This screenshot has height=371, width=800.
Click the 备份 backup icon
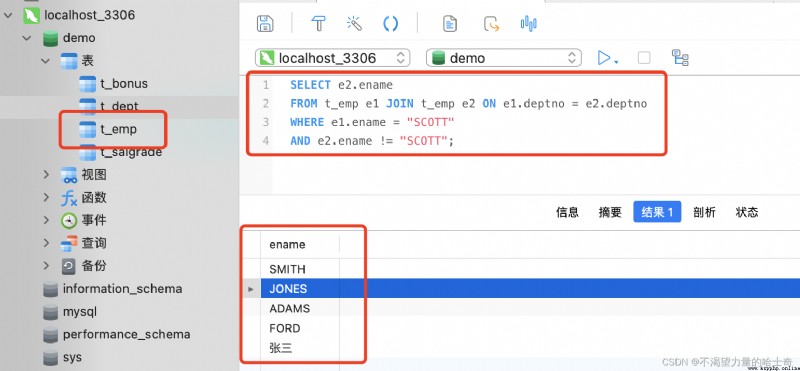tap(69, 266)
